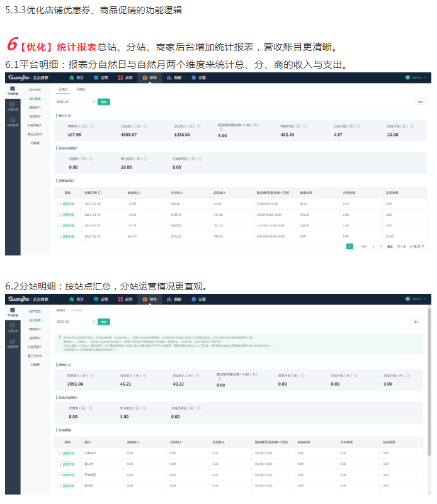Click the 首页 home icon in the 2021-01 platform report
The image size is (437, 504).
click(x=71, y=78)
